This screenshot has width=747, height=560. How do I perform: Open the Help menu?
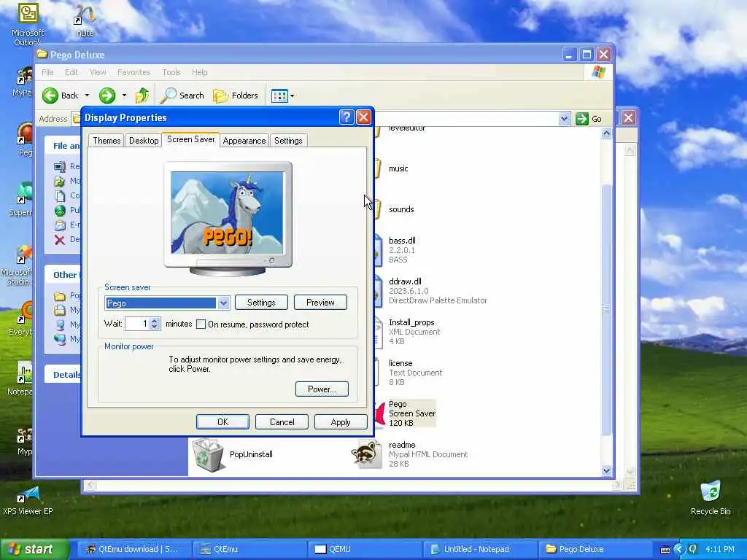point(200,72)
